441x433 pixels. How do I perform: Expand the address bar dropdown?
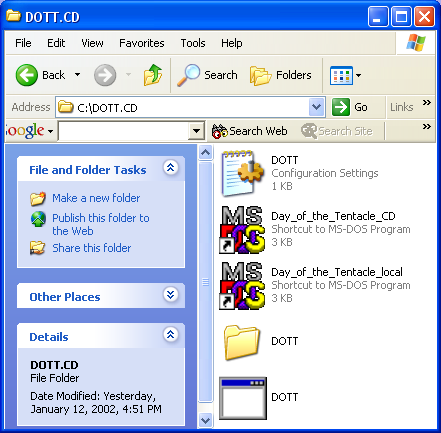coord(316,107)
